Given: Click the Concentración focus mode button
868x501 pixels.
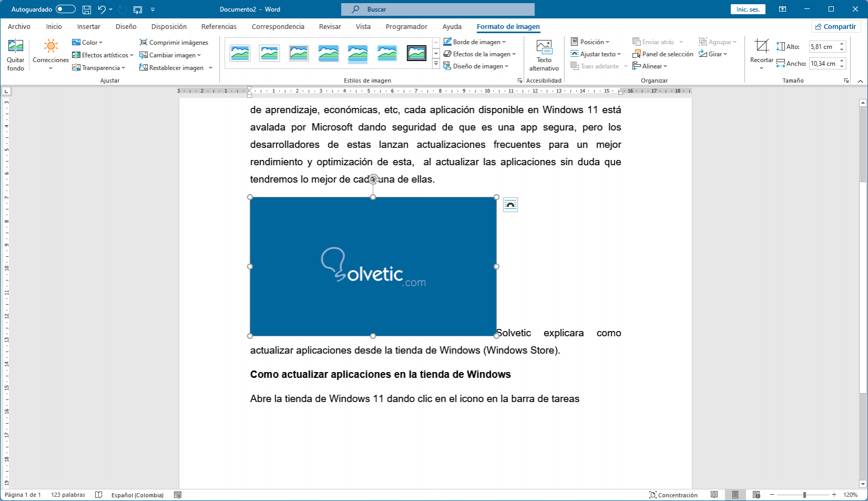Looking at the screenshot, I should 673,495.
